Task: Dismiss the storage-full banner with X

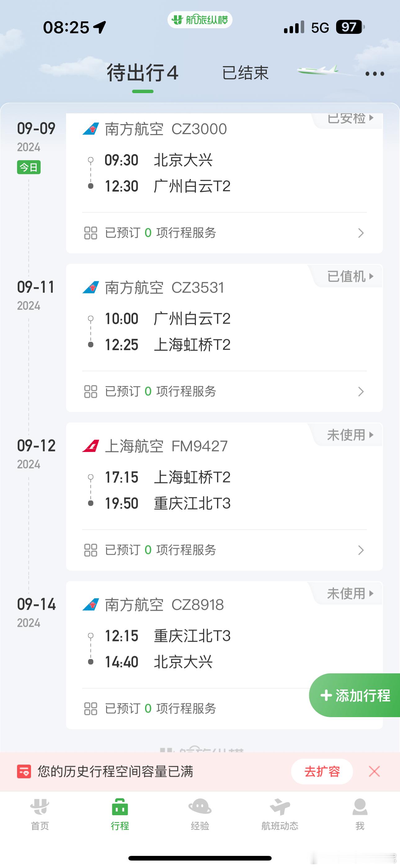Action: tap(374, 771)
